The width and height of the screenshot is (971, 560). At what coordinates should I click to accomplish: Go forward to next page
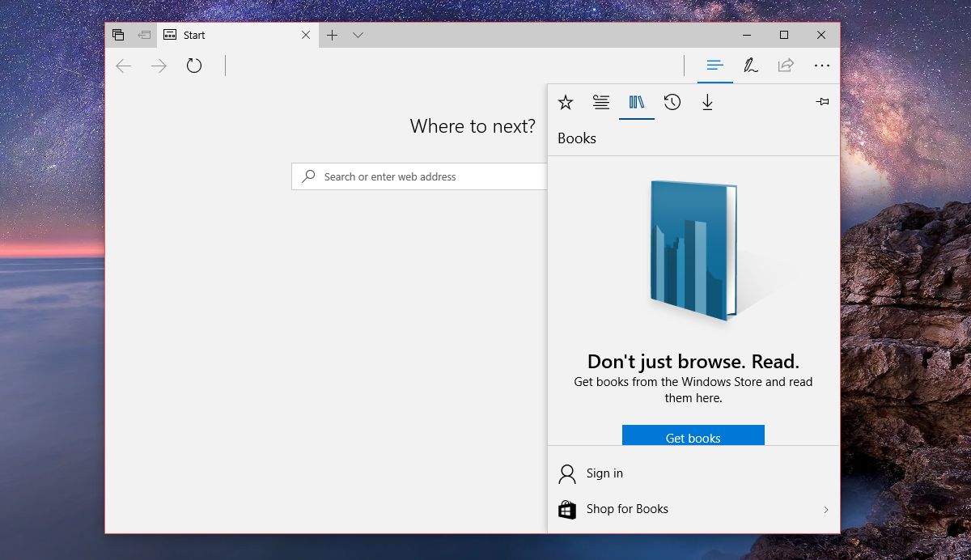click(x=159, y=66)
